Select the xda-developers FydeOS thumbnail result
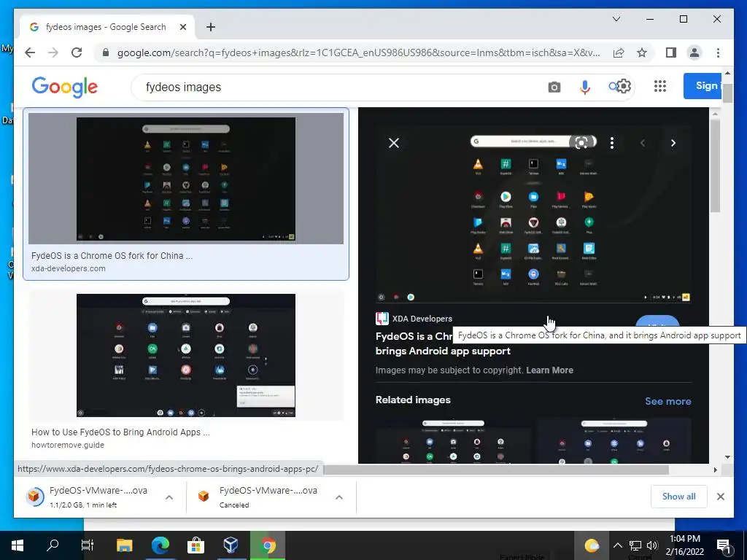 pos(186,179)
